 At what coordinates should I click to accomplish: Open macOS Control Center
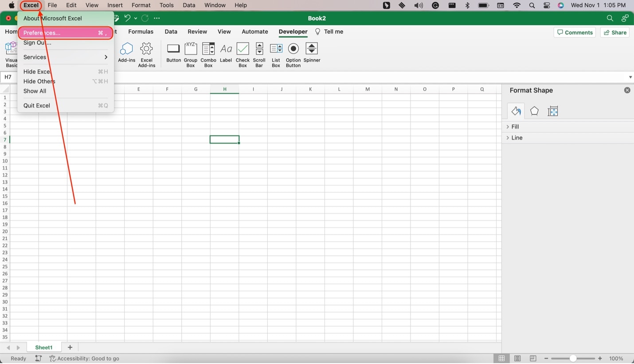[546, 5]
